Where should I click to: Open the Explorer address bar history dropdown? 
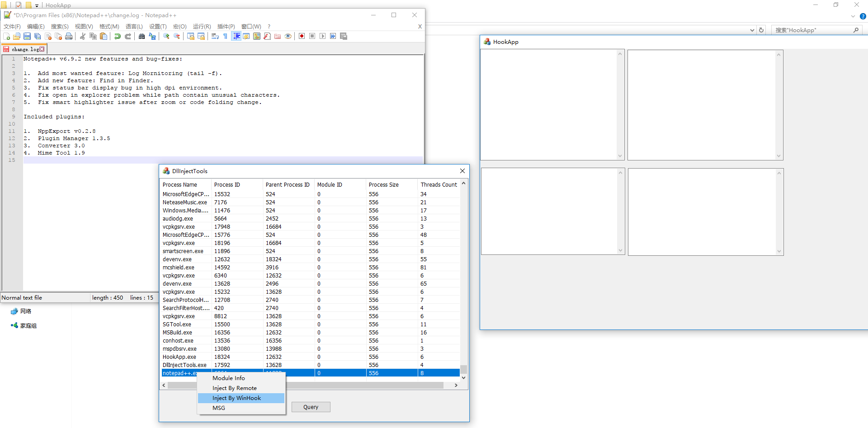(x=752, y=30)
